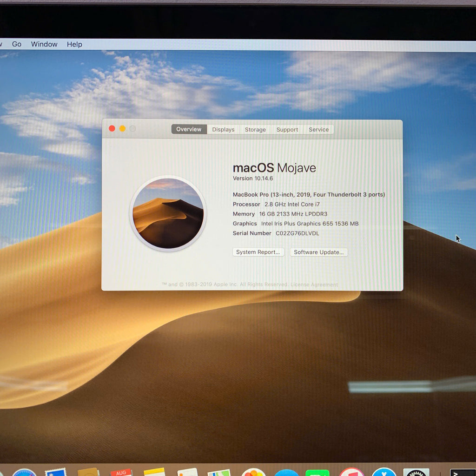Image resolution: width=476 pixels, height=476 pixels.
Task: Click the 2.8 GHz Intel Core i7 text
Action: click(292, 205)
